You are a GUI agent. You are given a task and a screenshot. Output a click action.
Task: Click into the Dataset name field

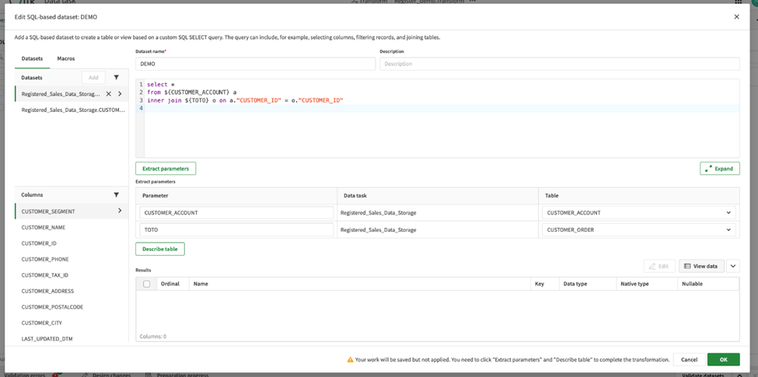(x=255, y=64)
